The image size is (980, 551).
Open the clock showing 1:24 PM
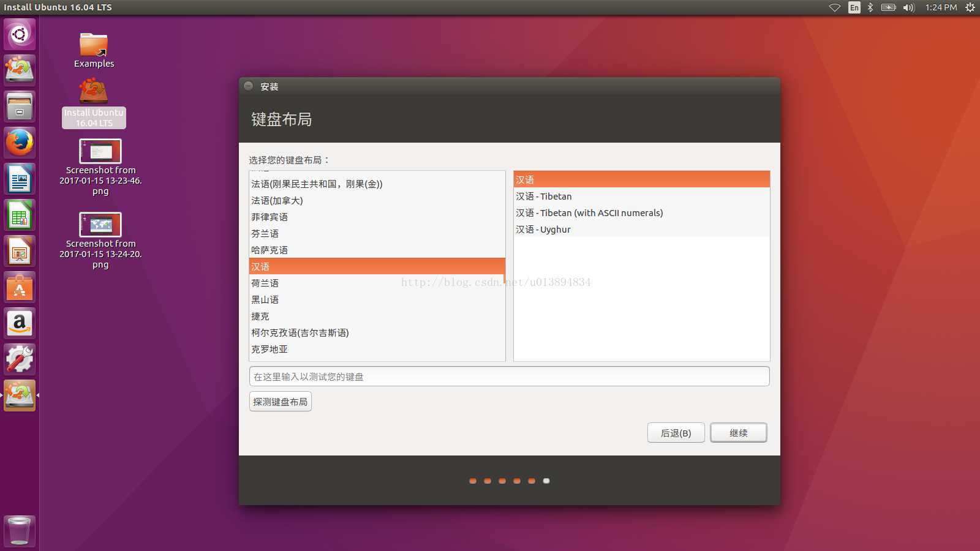941,7
